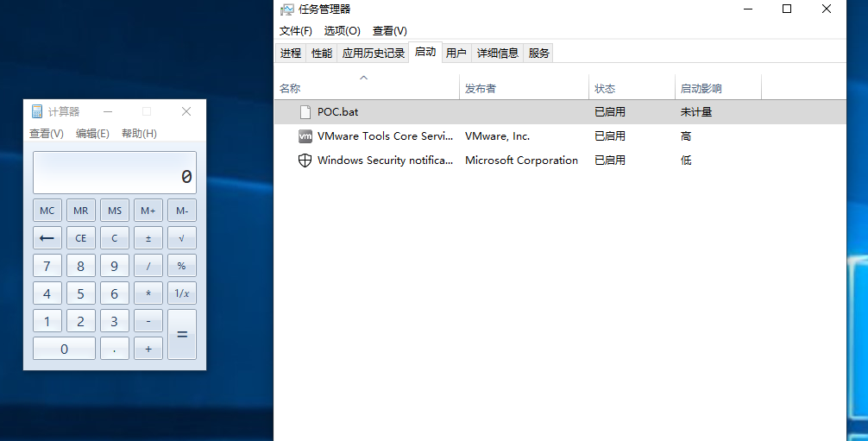The height and width of the screenshot is (441, 868).
Task: Click the 低 startup impact value
Action: (x=686, y=161)
